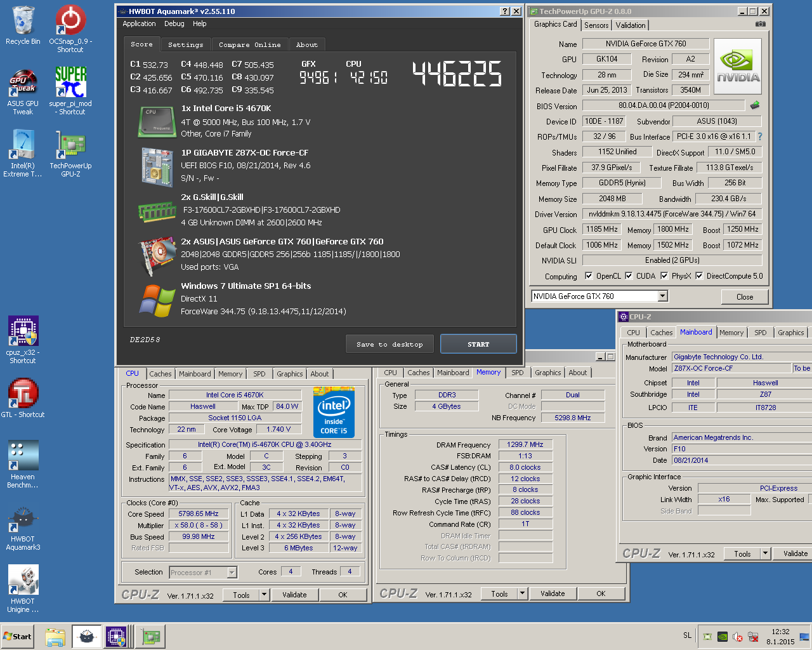
Task: Click the BIOS Version field in GPU-Z
Action: 664,105
